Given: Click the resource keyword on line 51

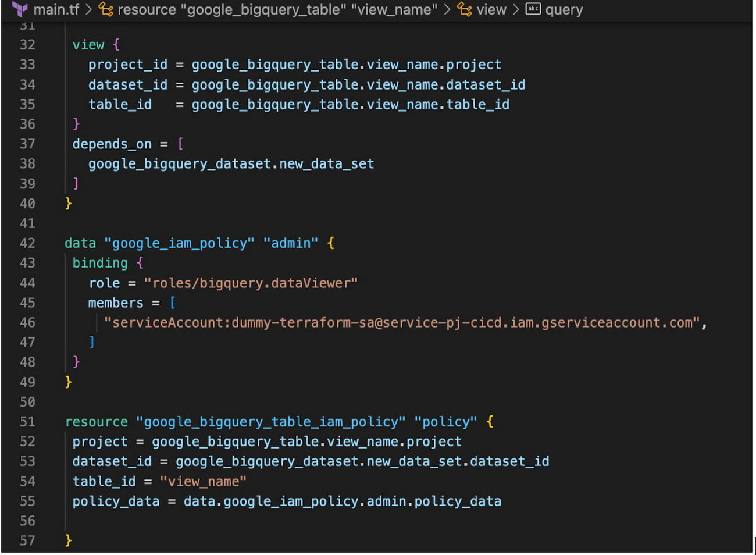Looking at the screenshot, I should point(96,422).
